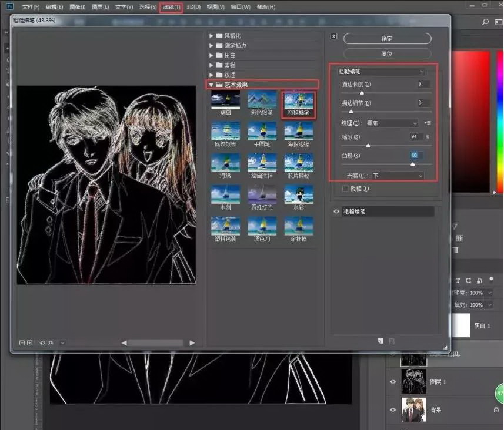Open the texture load menu icon
504x430 pixels.
click(x=428, y=123)
